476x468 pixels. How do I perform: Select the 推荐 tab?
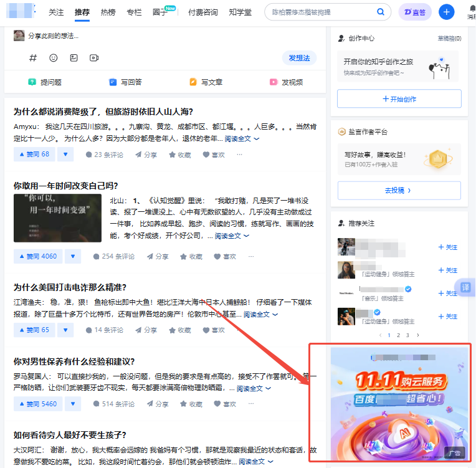[82, 12]
